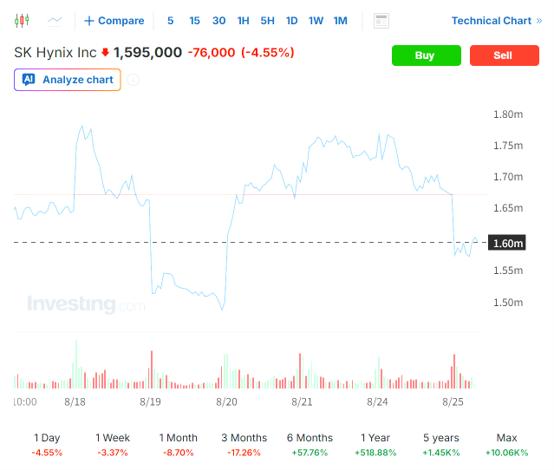Select the 1H interval

243,21
